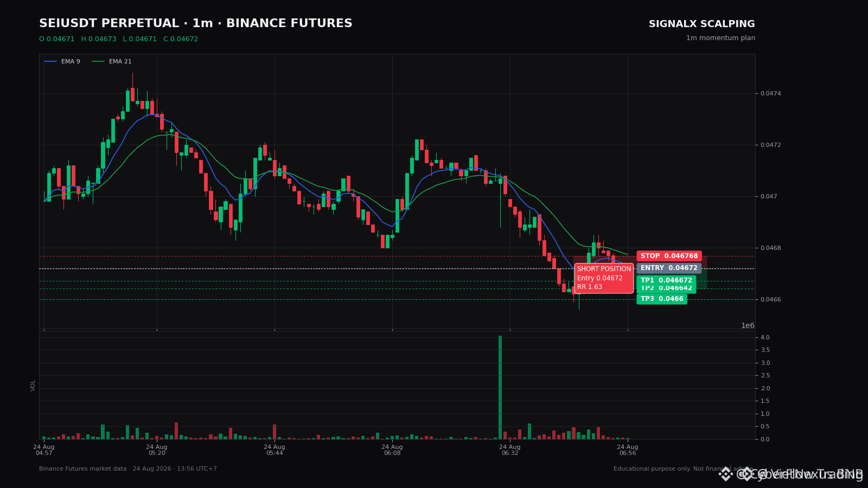Select the "Educational purpose only" disclaimer

click(684, 469)
